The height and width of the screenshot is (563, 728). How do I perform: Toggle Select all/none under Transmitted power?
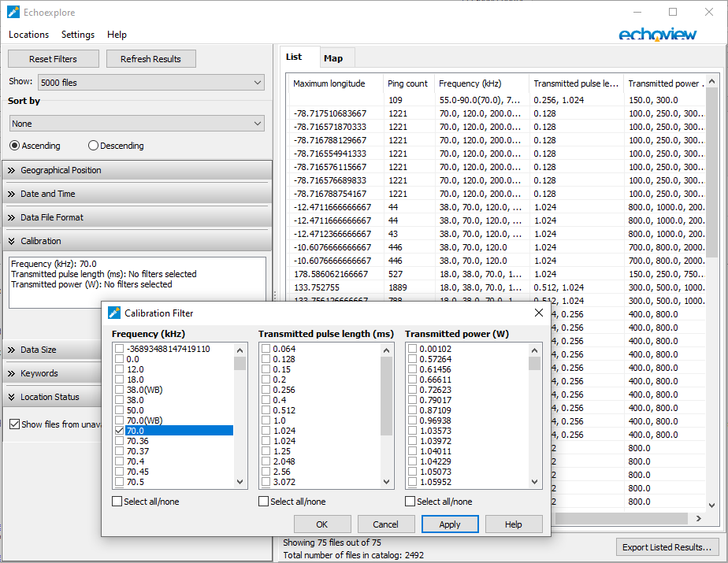tap(410, 502)
